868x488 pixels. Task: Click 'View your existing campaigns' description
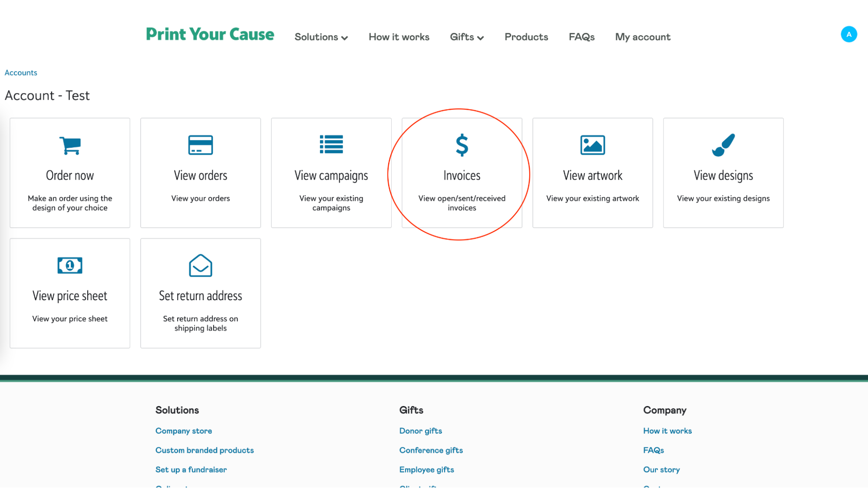pyautogui.click(x=331, y=203)
